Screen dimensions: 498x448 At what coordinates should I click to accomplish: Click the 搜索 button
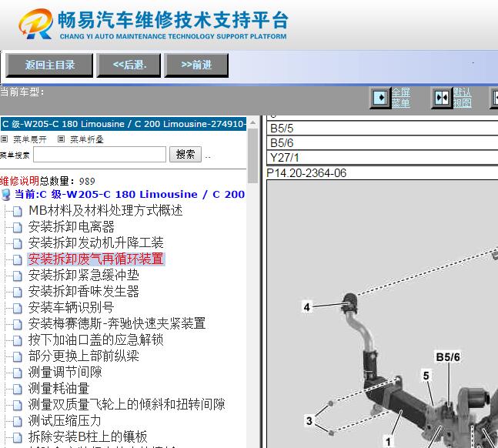tap(185, 155)
